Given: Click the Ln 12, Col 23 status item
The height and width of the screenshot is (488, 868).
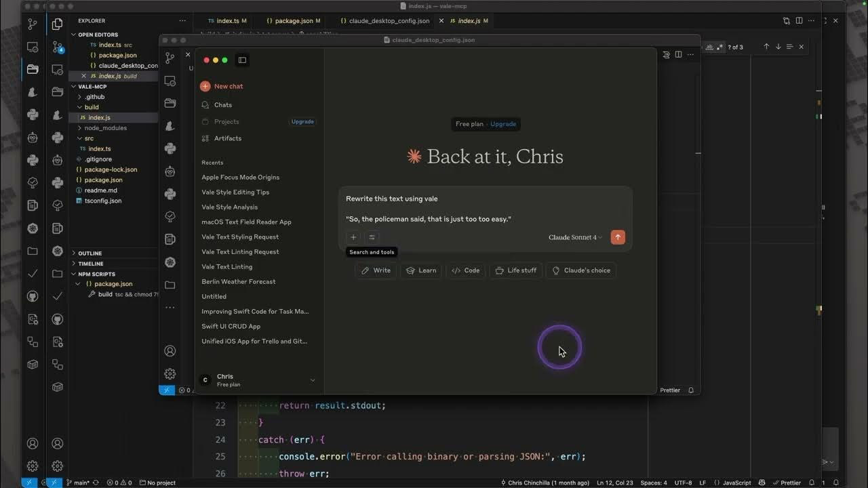Looking at the screenshot, I should point(615,483).
